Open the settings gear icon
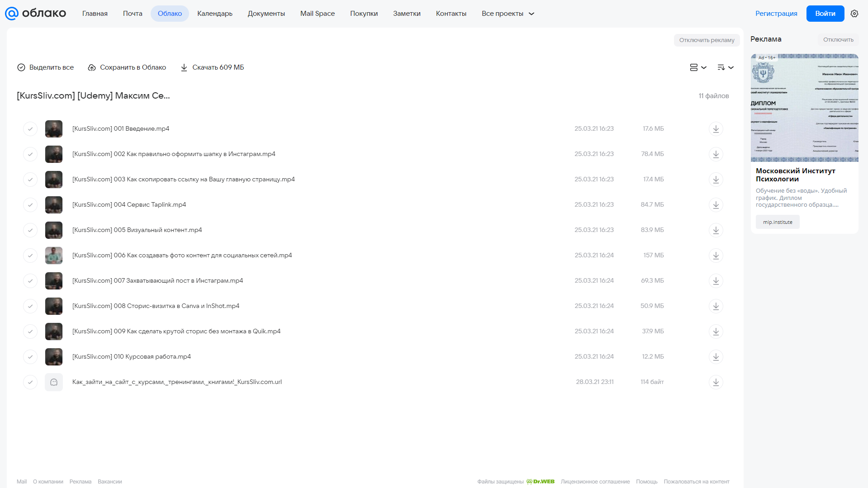Screen dimensions: 868x488 coord(854,14)
